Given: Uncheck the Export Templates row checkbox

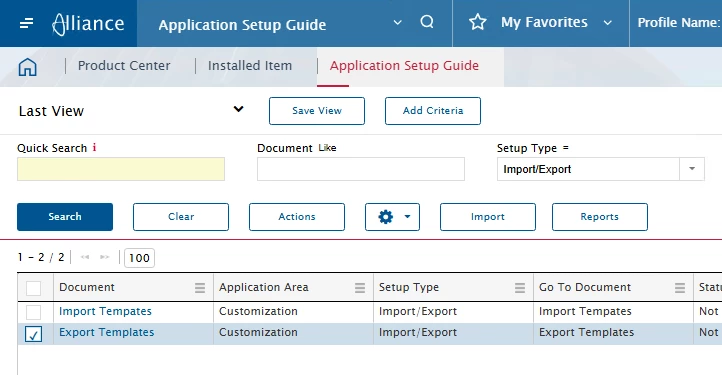Looking at the screenshot, I should (x=33, y=334).
